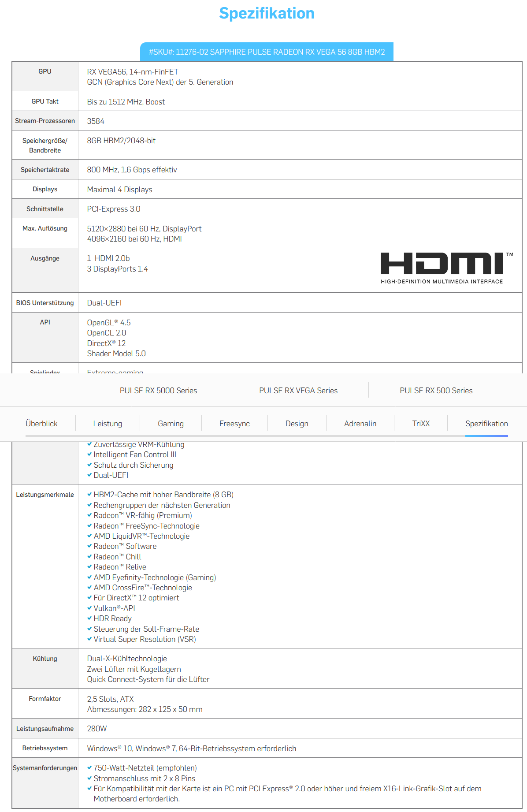Click the 'Shader Model 5.0' entry

116,354
